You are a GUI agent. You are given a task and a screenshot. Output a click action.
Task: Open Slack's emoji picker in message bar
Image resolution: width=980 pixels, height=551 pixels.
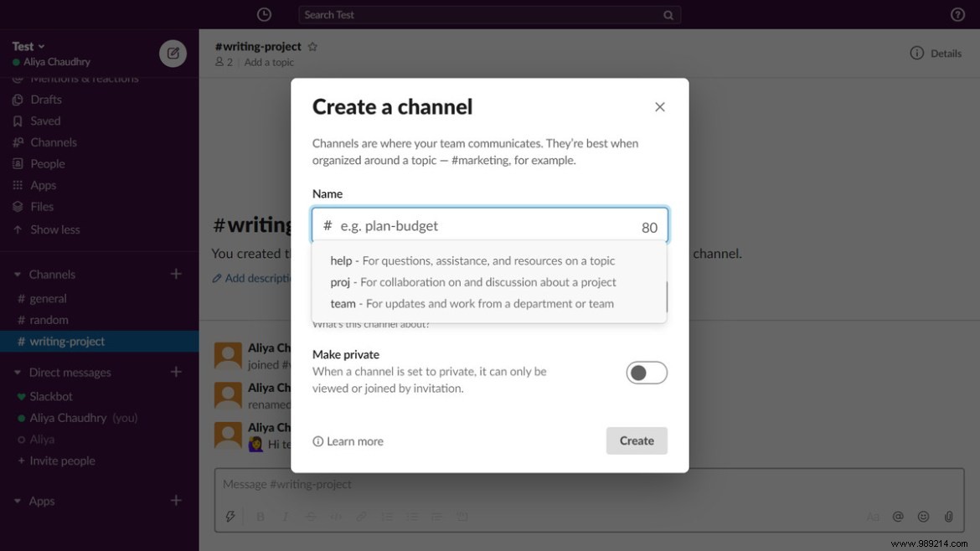click(x=923, y=517)
